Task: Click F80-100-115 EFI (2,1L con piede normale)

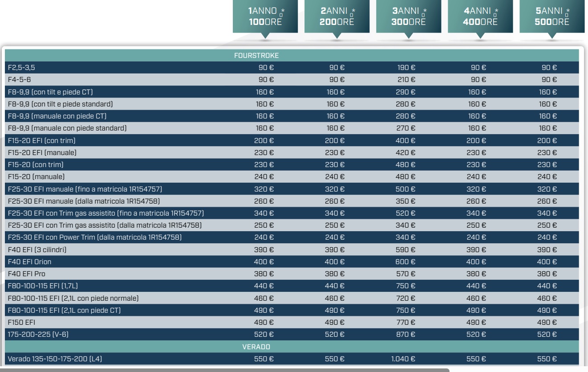Action: click(73, 298)
